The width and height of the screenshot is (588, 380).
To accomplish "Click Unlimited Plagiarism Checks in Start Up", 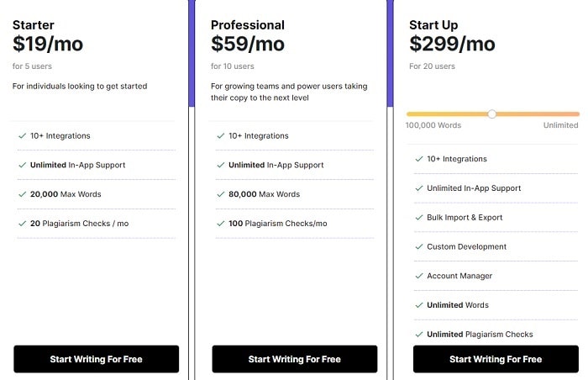I will pyautogui.click(x=480, y=335).
